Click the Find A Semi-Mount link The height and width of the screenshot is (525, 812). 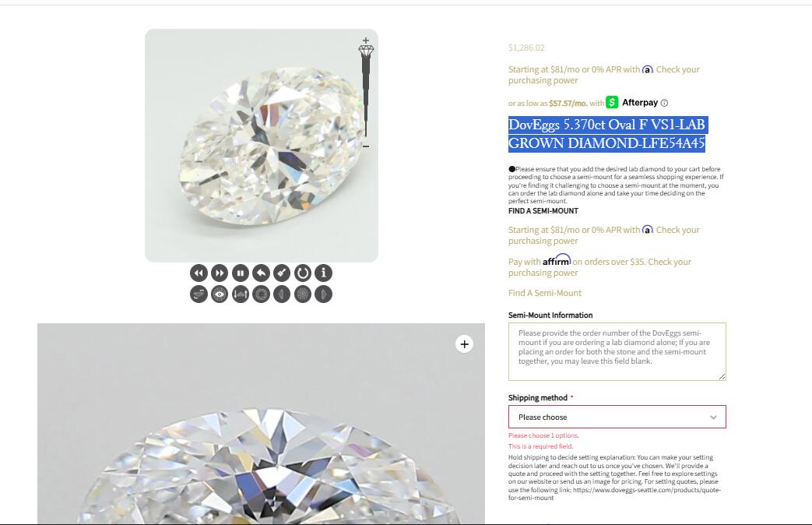pyautogui.click(x=545, y=293)
